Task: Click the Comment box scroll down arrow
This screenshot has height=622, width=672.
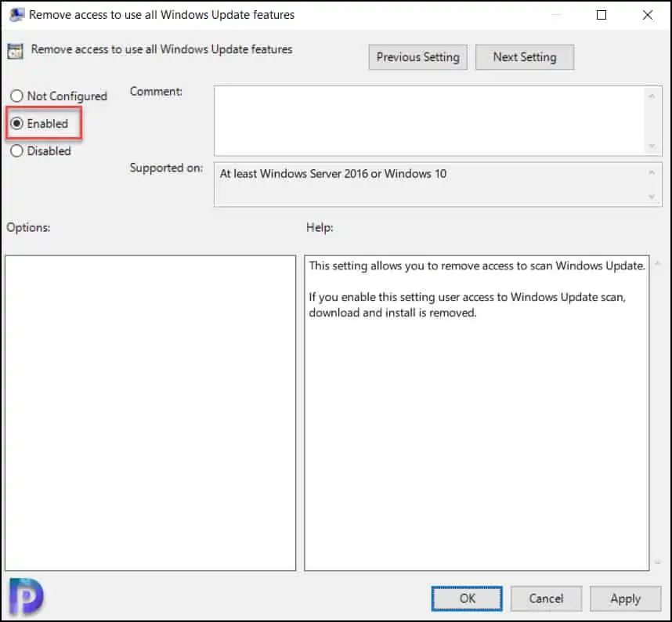Action: (x=652, y=146)
